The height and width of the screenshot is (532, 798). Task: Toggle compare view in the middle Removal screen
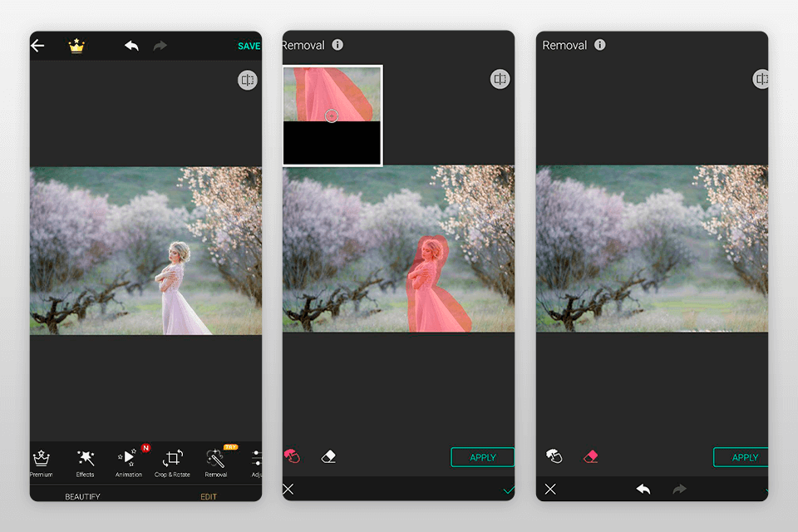click(x=500, y=79)
